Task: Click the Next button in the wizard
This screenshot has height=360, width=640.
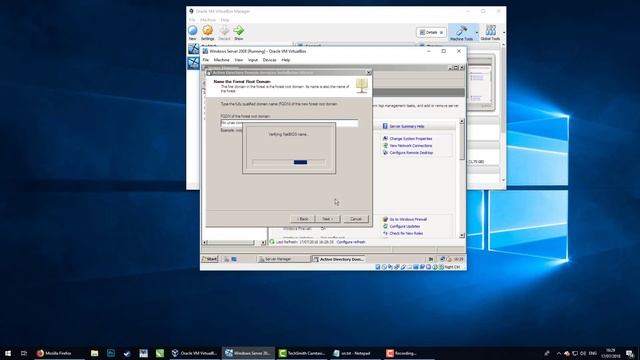Action: click(x=328, y=219)
